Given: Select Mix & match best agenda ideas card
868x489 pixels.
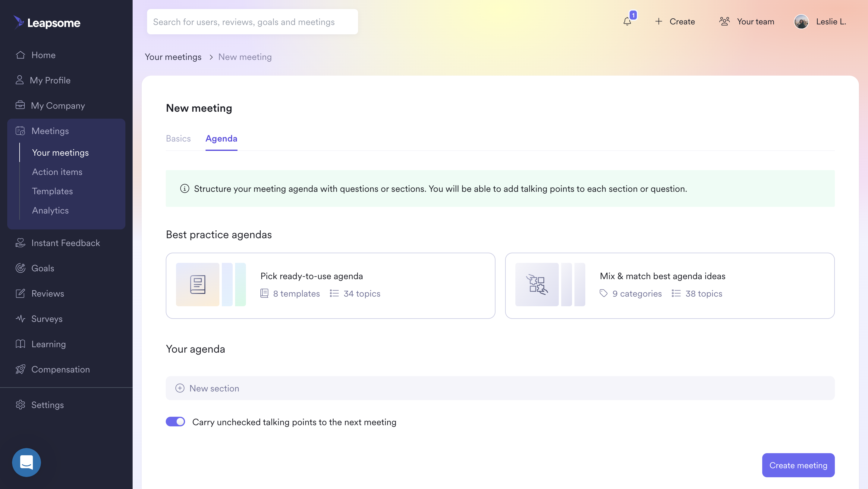Looking at the screenshot, I should (x=670, y=286).
